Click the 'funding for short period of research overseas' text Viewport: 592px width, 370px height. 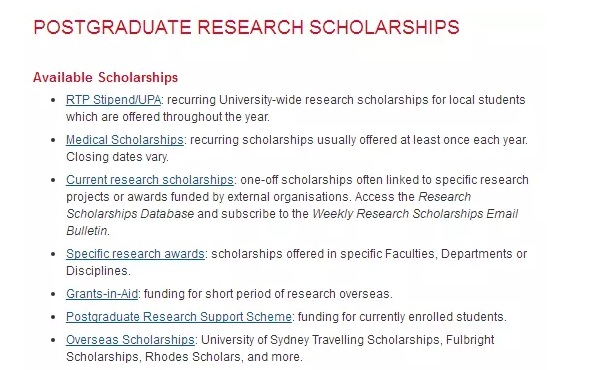pos(268,294)
